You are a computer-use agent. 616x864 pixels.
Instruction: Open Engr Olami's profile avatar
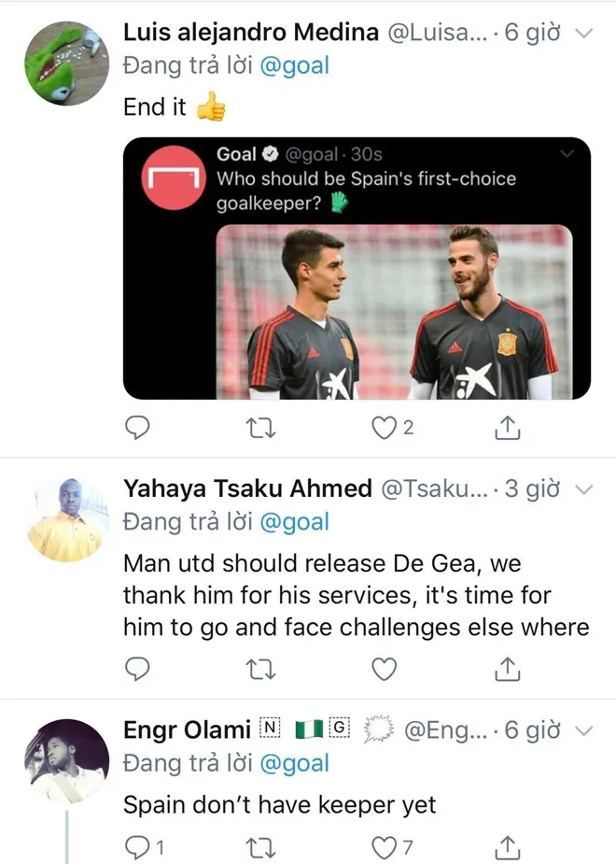tap(67, 761)
